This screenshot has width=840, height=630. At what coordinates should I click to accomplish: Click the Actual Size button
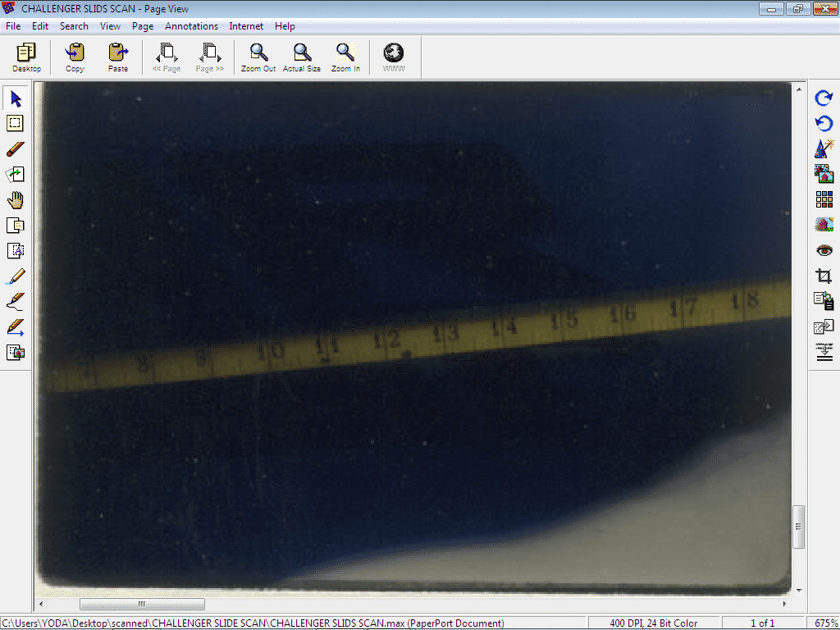point(302,57)
